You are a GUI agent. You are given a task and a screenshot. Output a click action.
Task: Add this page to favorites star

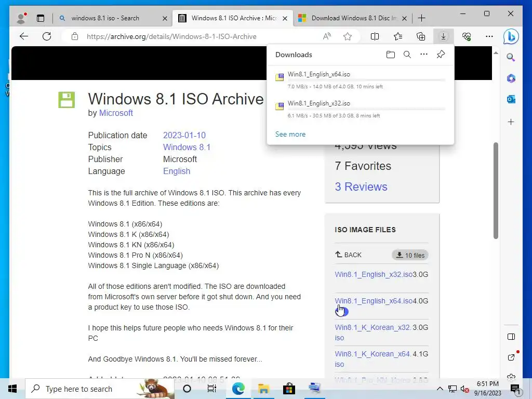[x=348, y=36]
